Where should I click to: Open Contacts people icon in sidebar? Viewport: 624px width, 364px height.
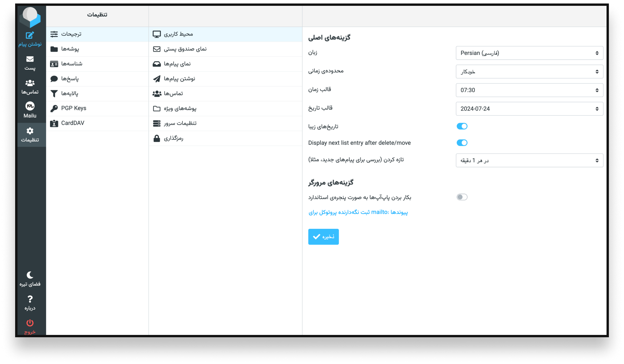click(x=30, y=83)
